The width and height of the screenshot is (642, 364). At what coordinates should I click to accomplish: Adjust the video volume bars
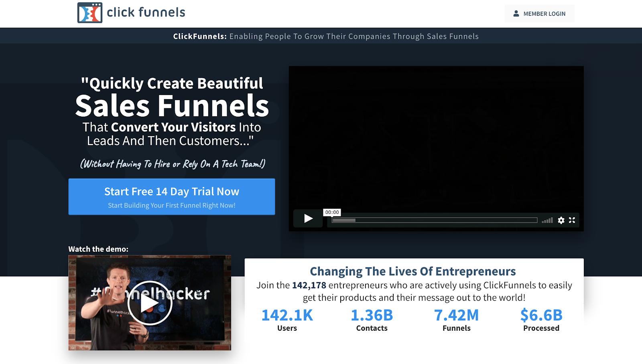coord(547,220)
